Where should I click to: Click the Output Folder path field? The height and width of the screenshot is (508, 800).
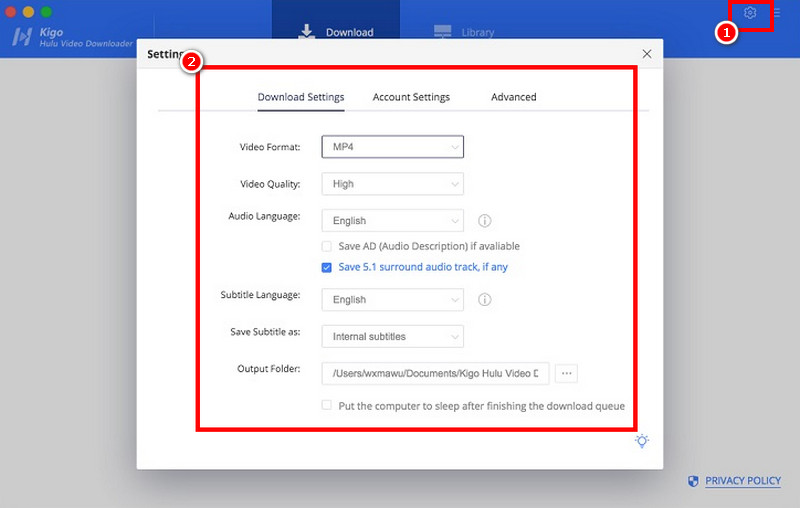click(435, 373)
